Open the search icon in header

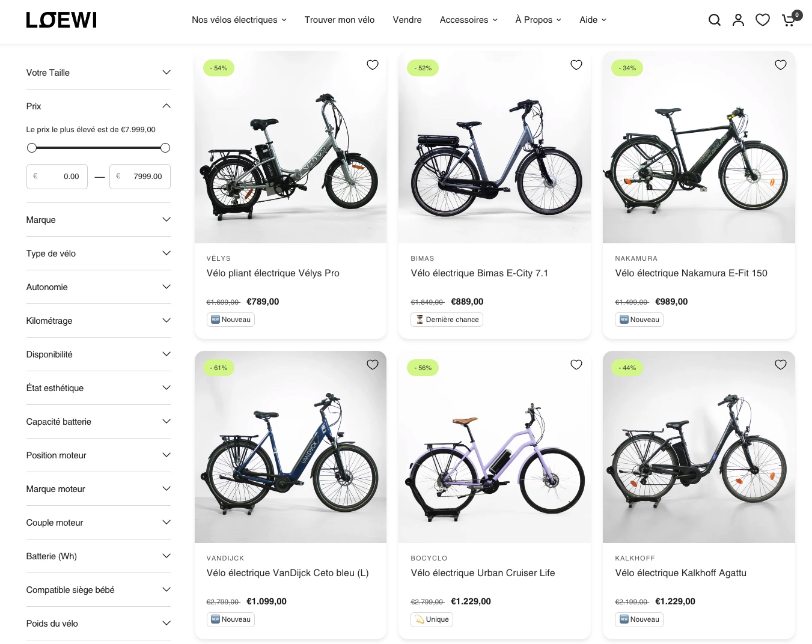tap(714, 20)
